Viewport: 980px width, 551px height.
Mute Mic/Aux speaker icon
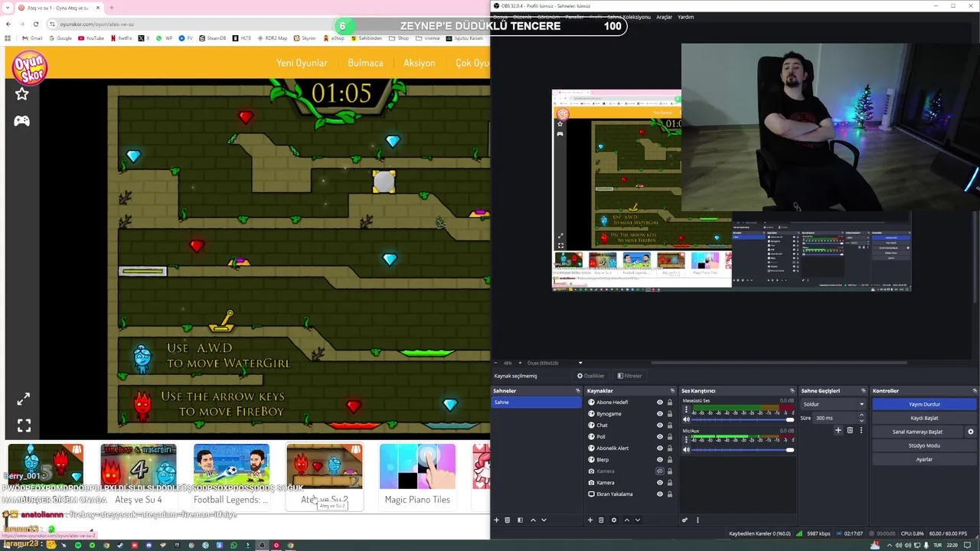686,449
